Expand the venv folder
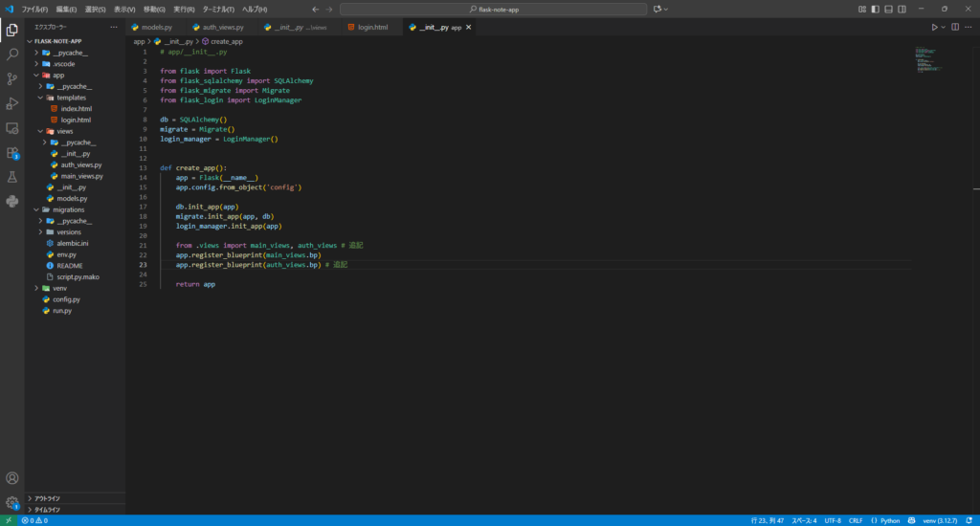This screenshot has height=526, width=980. pyautogui.click(x=58, y=287)
